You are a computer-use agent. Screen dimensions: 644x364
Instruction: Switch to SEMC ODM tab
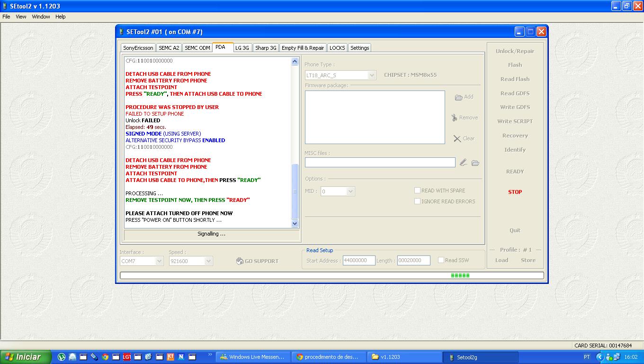(x=197, y=48)
